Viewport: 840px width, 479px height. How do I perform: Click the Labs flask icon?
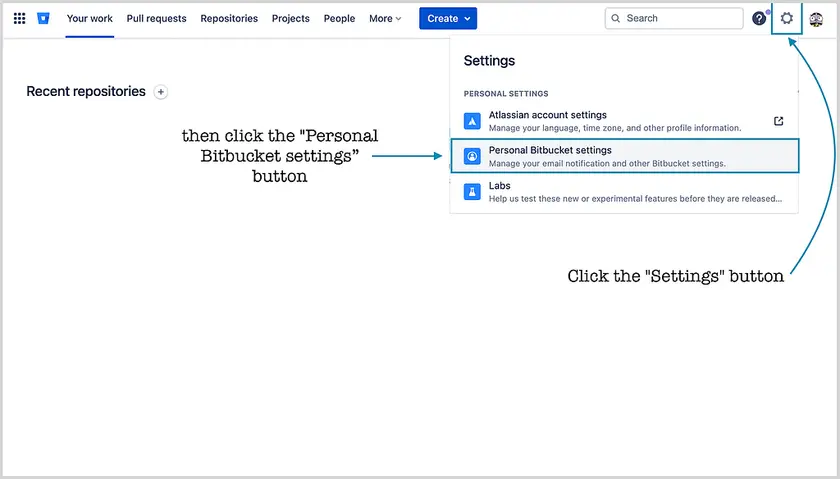pyautogui.click(x=472, y=192)
